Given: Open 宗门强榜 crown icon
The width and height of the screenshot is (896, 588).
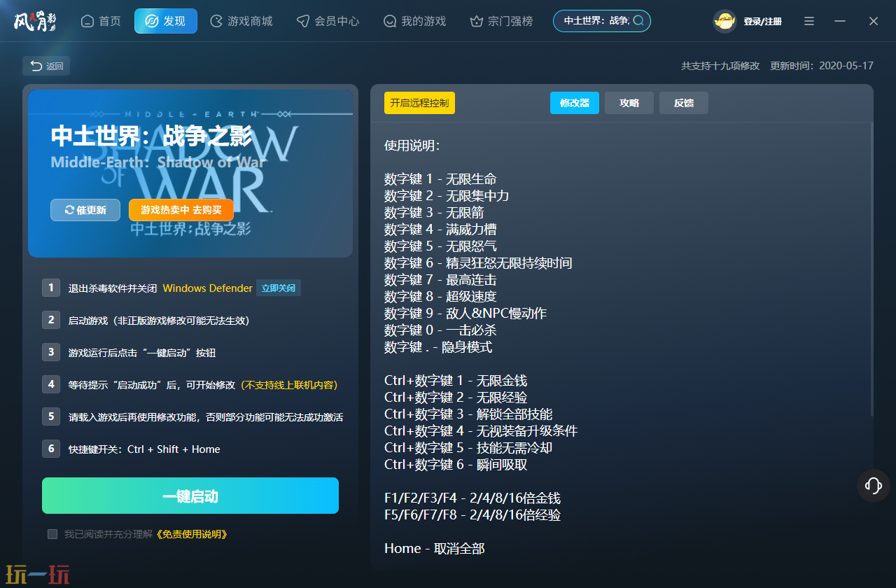Looking at the screenshot, I should (477, 21).
